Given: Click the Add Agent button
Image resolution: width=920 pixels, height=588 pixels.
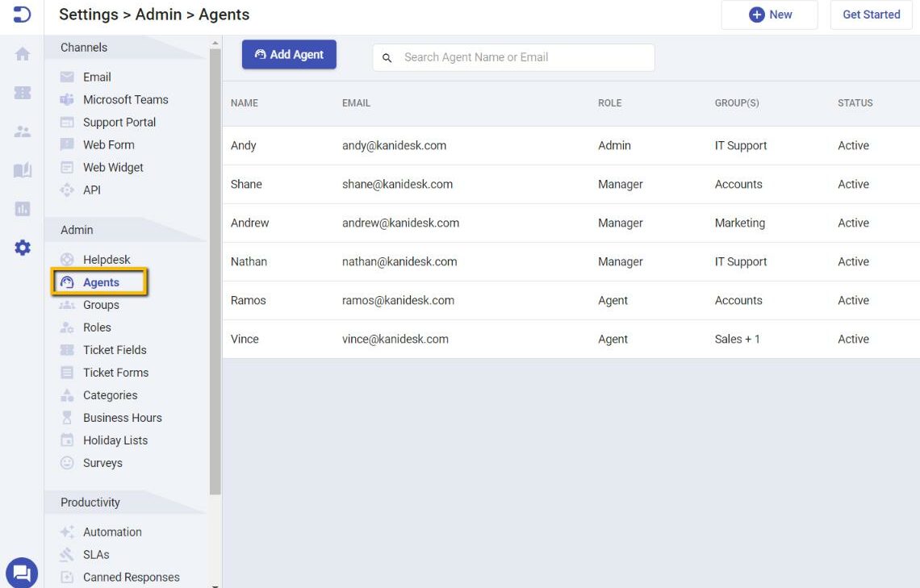Looking at the screenshot, I should 289,54.
